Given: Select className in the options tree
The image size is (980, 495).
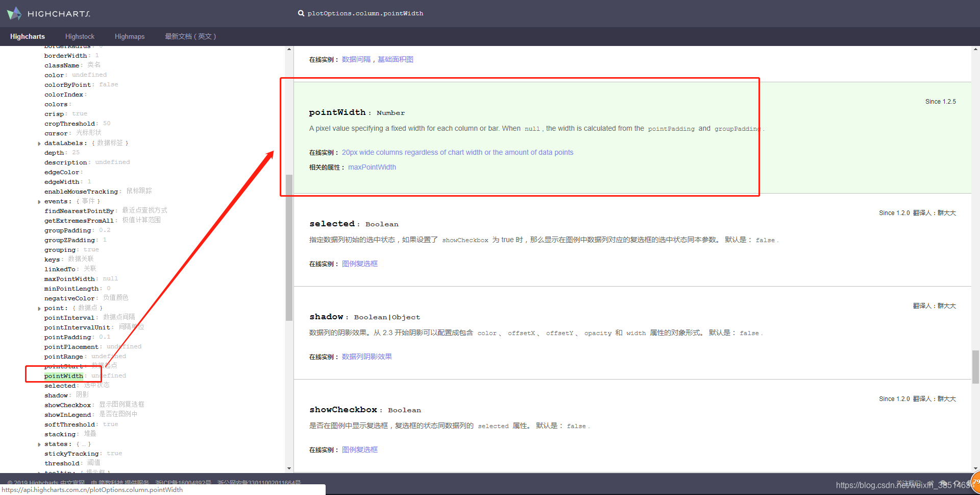Looking at the screenshot, I should coord(62,65).
